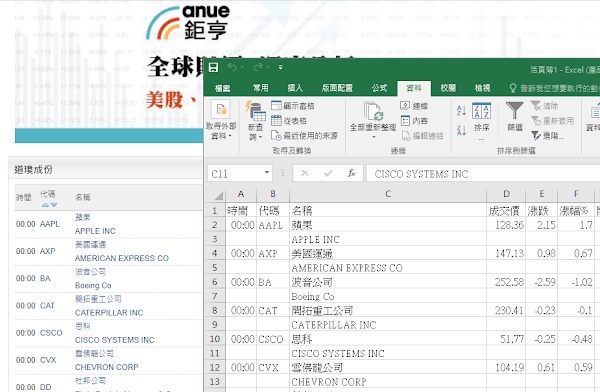Open 進階 advanced filter

pos(548,136)
